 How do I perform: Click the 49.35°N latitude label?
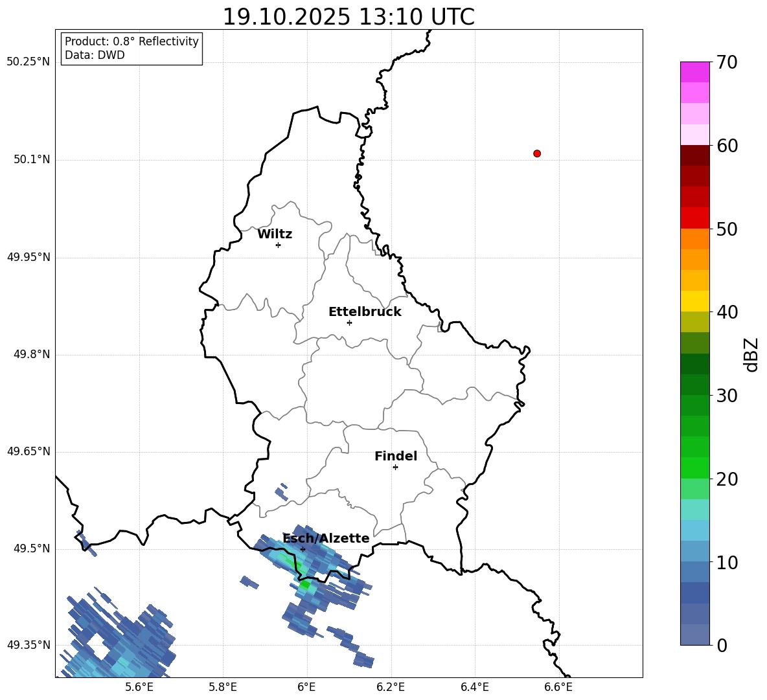click(x=29, y=645)
